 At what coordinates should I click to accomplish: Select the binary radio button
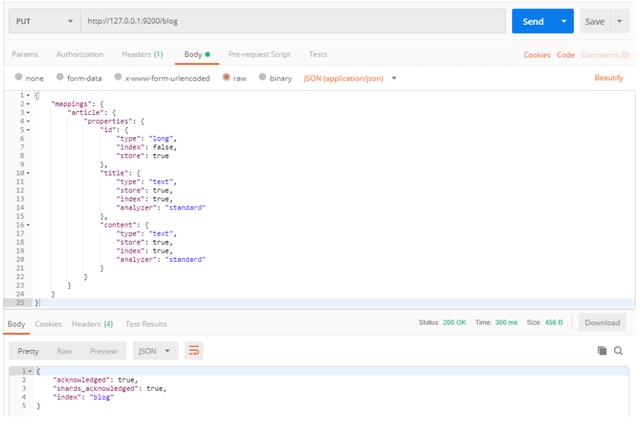click(x=262, y=77)
